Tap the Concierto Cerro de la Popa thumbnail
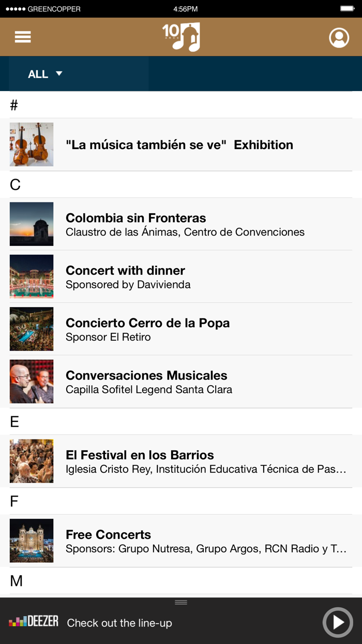 point(31,329)
